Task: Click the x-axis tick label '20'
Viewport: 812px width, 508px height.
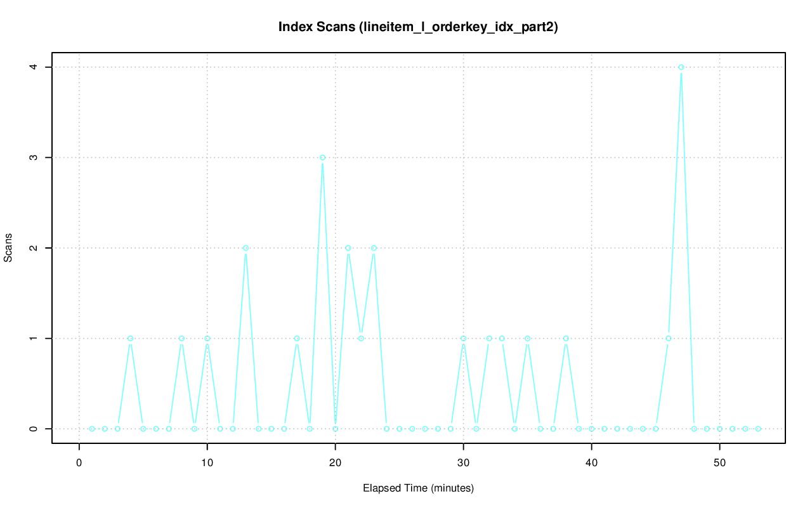Action: (x=335, y=462)
